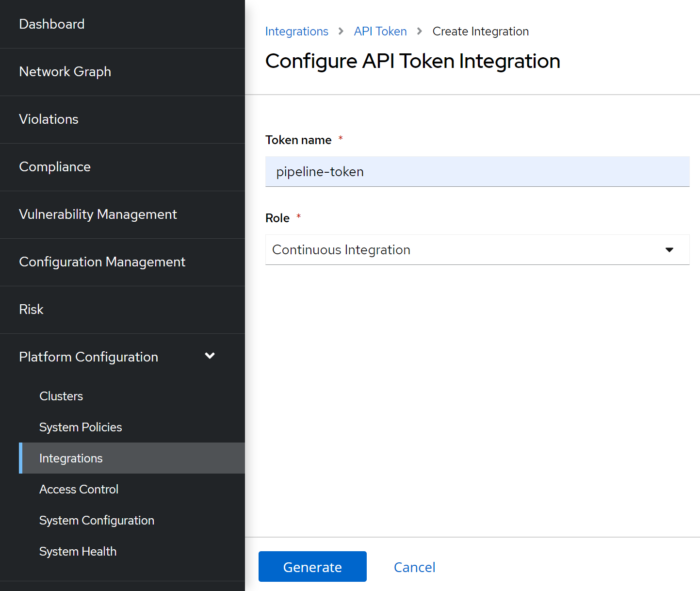Select the Continuous Integration role combo box

coord(477,250)
